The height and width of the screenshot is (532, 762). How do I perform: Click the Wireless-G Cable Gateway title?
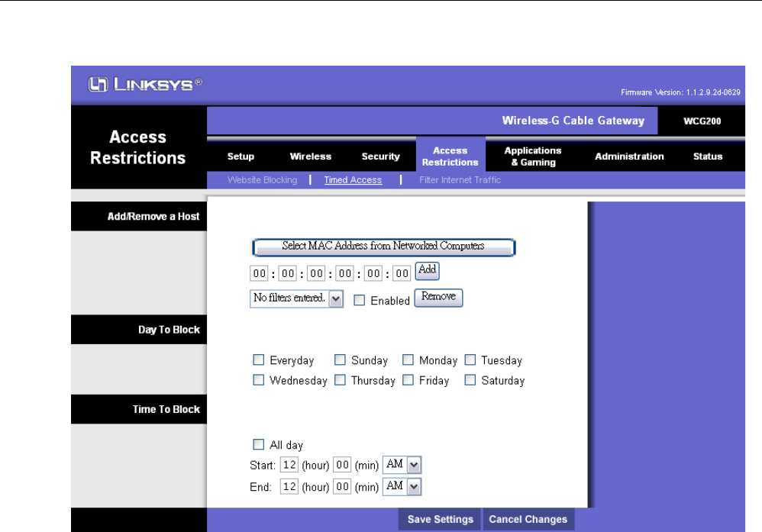[x=573, y=121]
